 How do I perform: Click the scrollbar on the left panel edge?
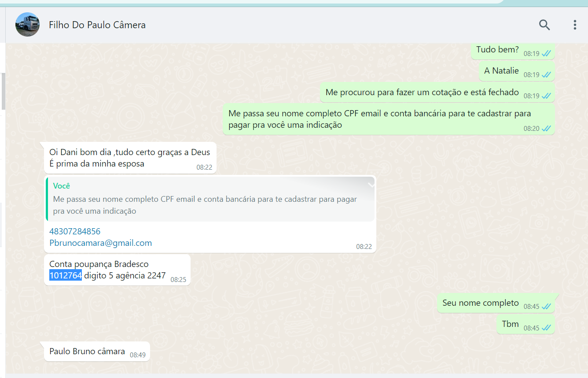(3, 90)
